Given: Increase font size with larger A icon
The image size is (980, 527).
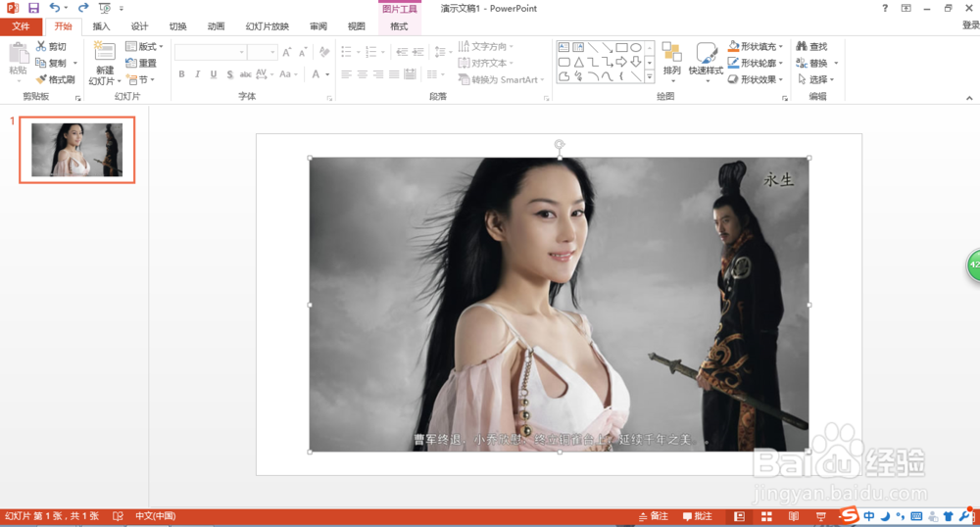Looking at the screenshot, I should pos(286,53).
